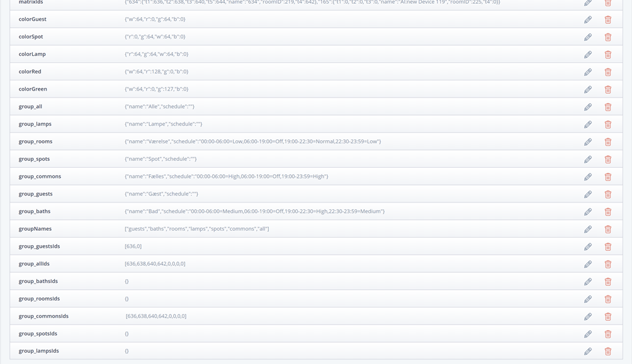The image size is (632, 364).
Task: Edit the group_allIds array
Action: pos(587,264)
